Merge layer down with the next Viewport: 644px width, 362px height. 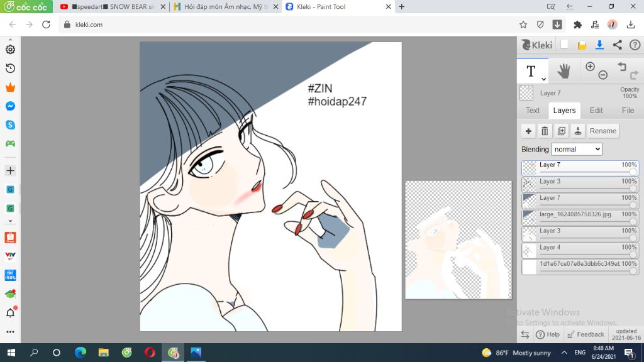click(x=577, y=131)
